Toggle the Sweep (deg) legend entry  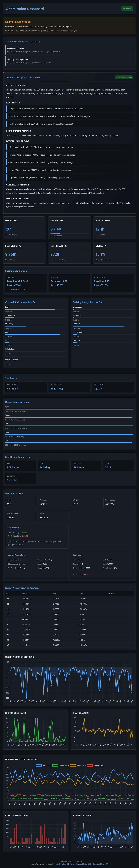(61, 765)
